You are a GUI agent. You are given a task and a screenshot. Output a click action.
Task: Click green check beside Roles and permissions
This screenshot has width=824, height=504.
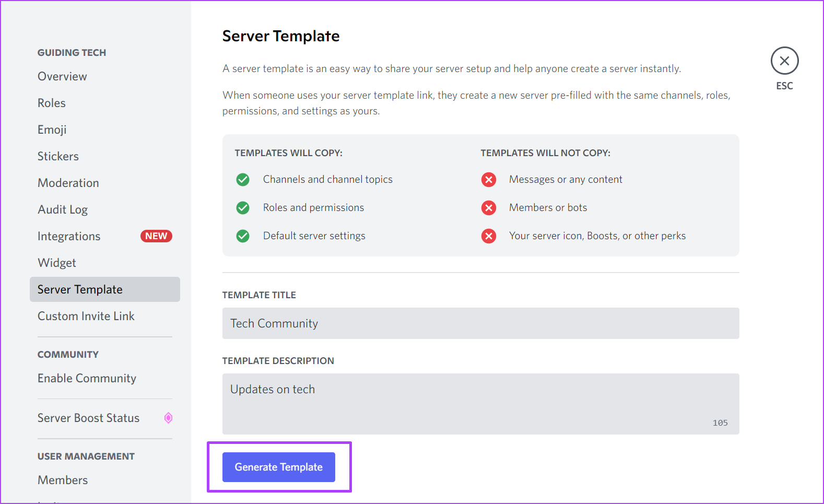[243, 208]
